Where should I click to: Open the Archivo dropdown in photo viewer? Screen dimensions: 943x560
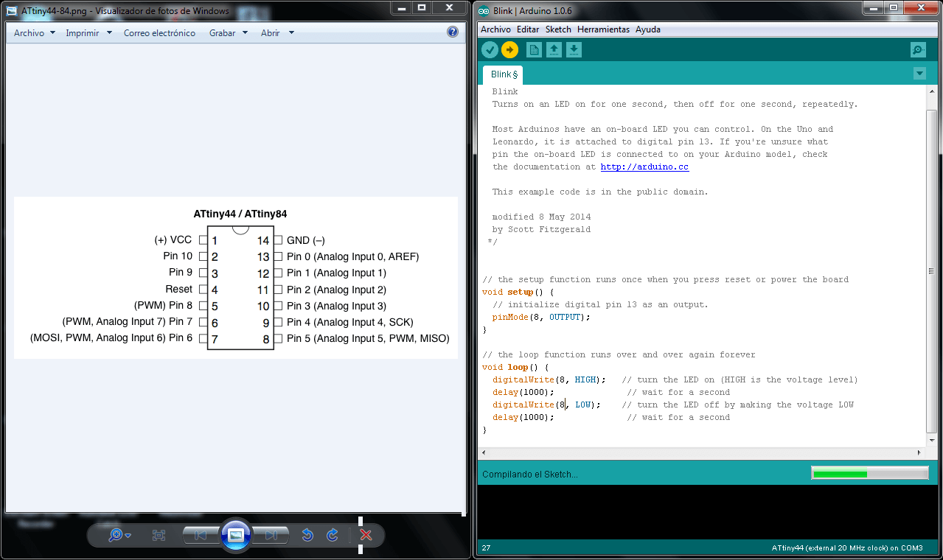(35, 33)
